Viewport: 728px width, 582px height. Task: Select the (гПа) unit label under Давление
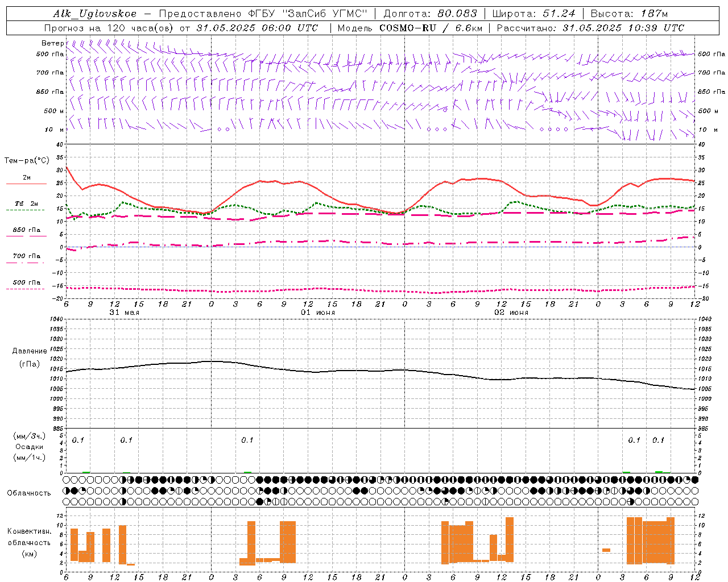click(x=30, y=364)
